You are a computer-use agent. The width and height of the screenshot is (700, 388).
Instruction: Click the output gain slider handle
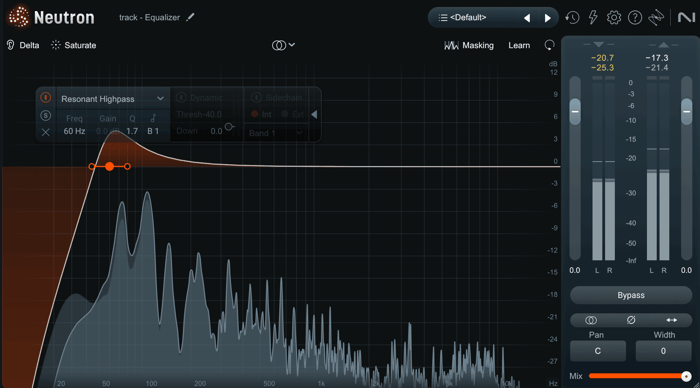click(687, 111)
